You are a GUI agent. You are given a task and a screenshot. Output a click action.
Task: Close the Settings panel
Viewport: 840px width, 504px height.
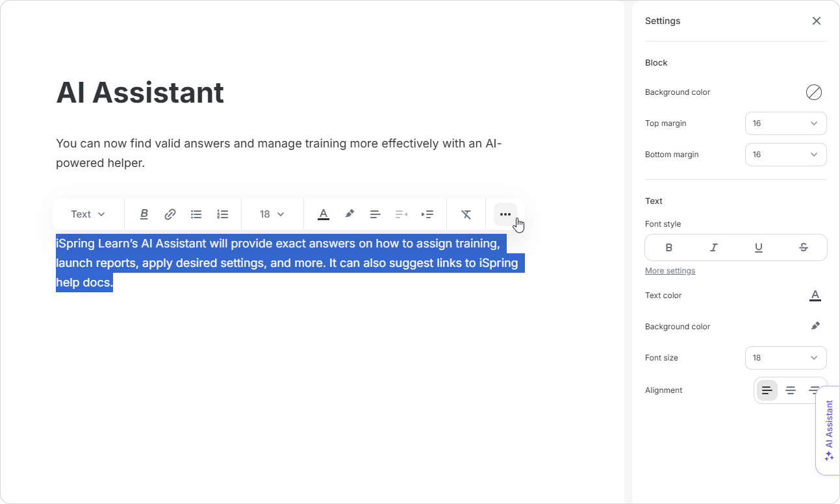click(x=817, y=21)
